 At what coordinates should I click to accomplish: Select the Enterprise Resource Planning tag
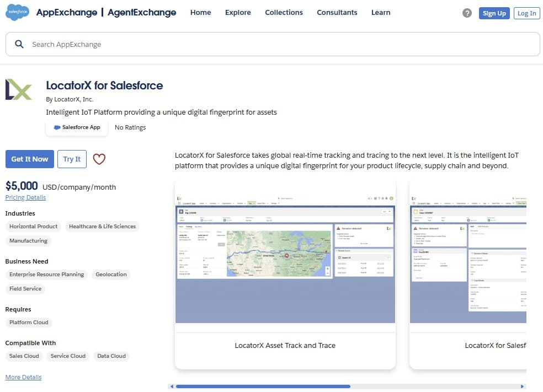point(46,275)
